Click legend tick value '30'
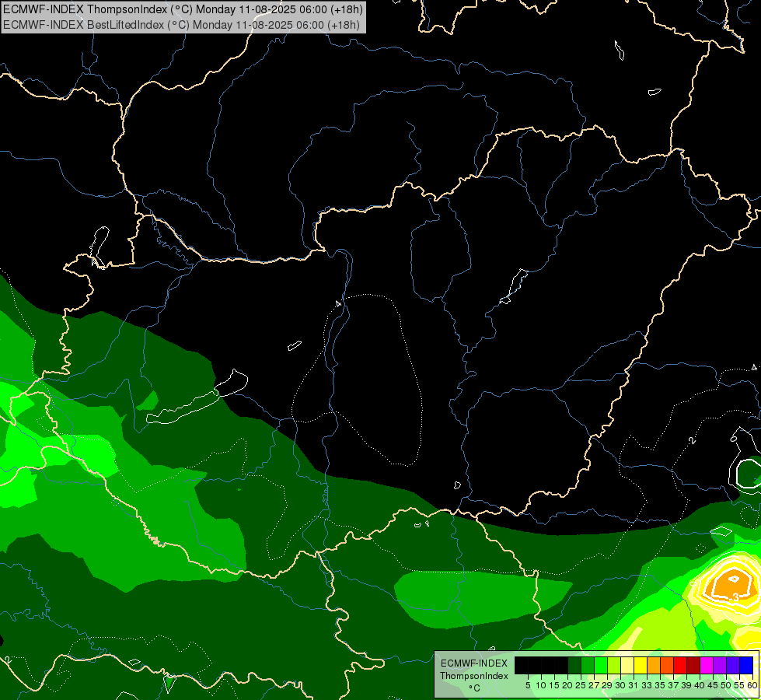Screen dimensions: 761x700 tap(621, 685)
